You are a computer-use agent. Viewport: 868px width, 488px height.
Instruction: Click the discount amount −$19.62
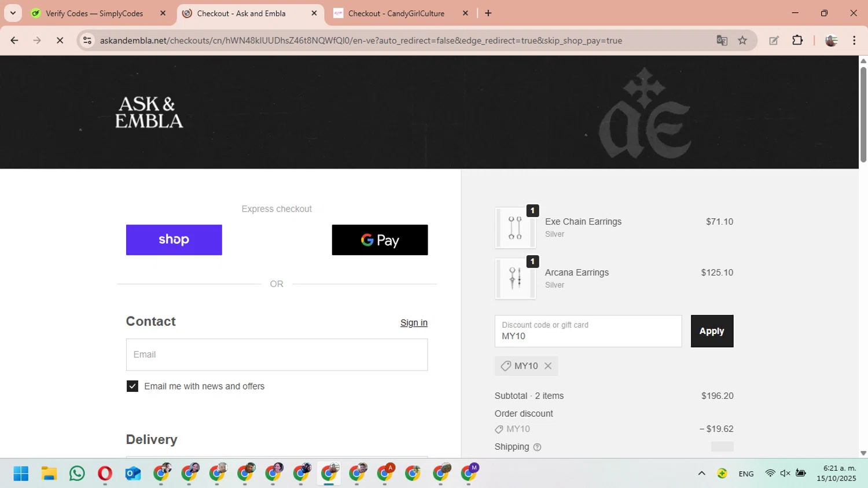click(x=716, y=429)
